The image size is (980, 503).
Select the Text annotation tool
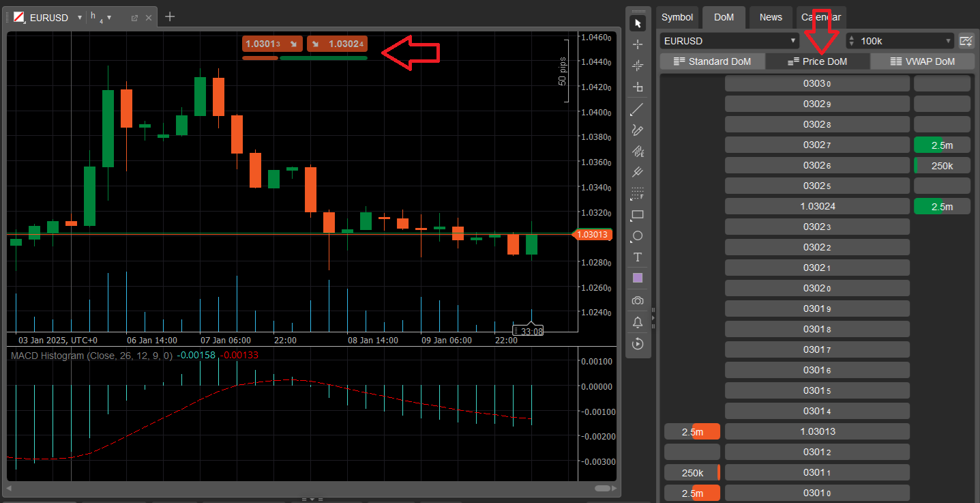coord(638,257)
